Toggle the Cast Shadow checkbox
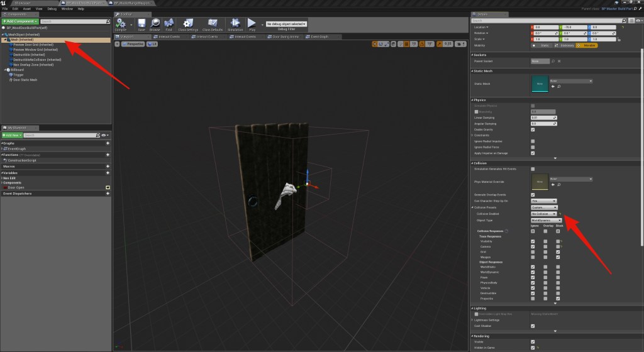Screen dimensions: 644x352 click(x=533, y=326)
